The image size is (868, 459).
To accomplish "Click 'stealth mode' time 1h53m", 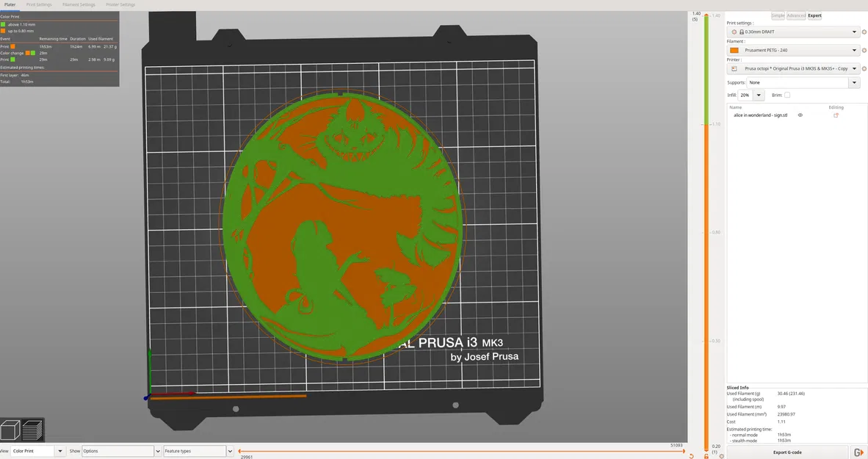I will (x=784, y=441).
